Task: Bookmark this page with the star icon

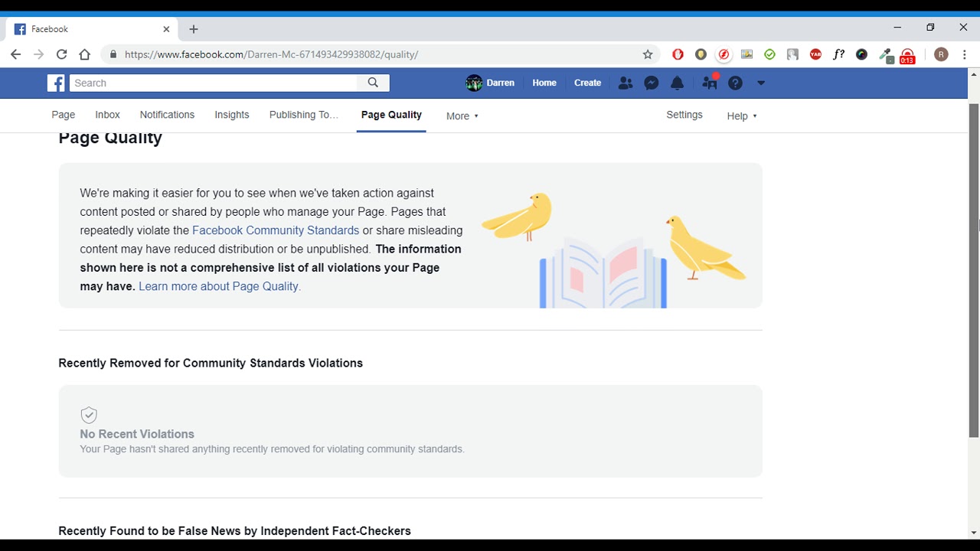Action: pos(648,54)
